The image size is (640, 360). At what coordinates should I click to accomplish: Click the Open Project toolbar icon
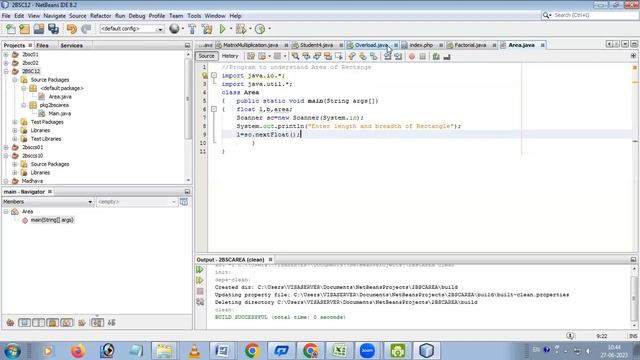39,29
